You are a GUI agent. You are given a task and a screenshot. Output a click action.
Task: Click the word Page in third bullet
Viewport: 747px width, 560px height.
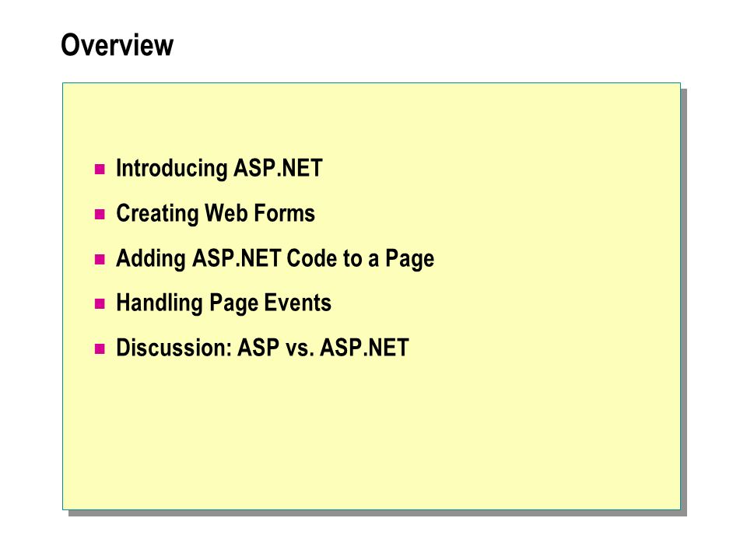[x=410, y=258]
